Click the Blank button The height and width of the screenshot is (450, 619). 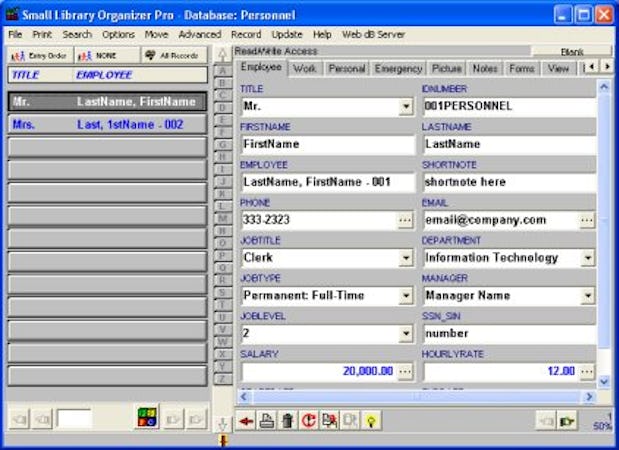pos(572,51)
